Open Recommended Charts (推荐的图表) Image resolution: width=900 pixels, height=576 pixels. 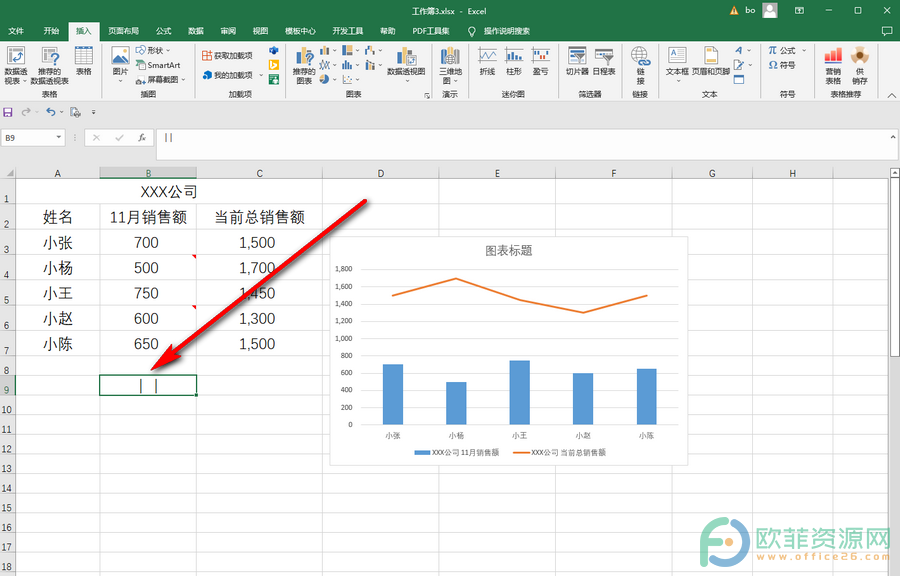click(x=304, y=66)
